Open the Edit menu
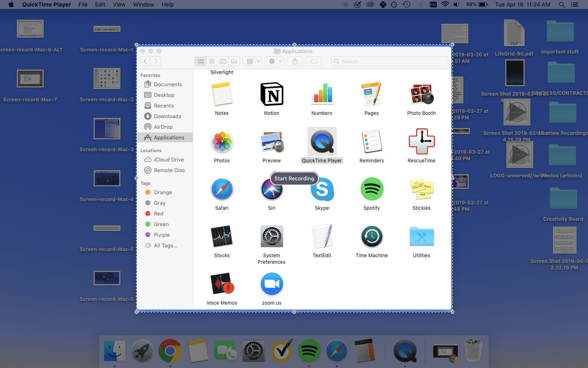Viewport: 588px width, 368px height. 100,4
